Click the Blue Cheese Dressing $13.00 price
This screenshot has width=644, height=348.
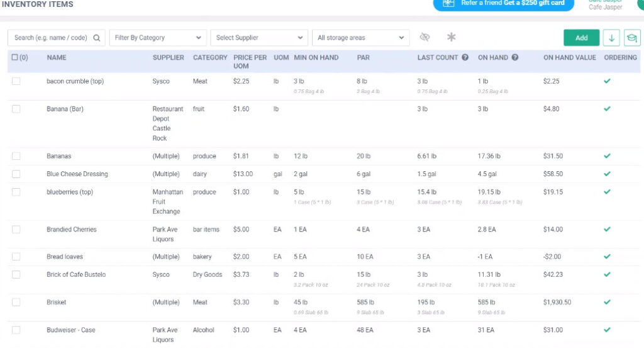pos(243,174)
